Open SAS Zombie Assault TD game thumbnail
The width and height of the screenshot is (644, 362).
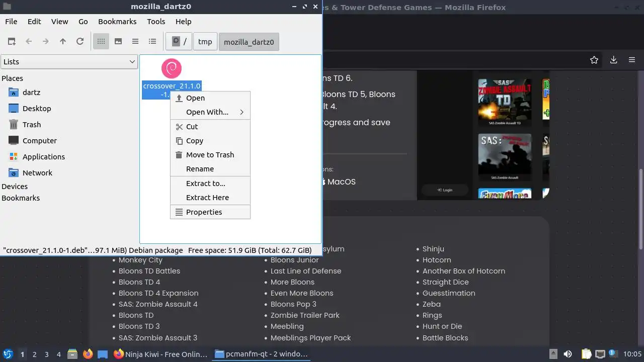point(504,102)
